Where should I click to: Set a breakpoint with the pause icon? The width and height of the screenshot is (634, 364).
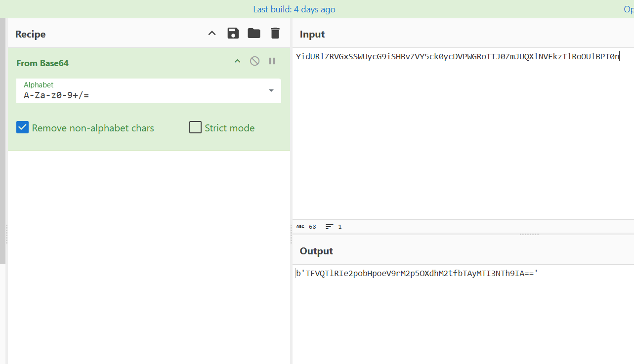point(272,61)
